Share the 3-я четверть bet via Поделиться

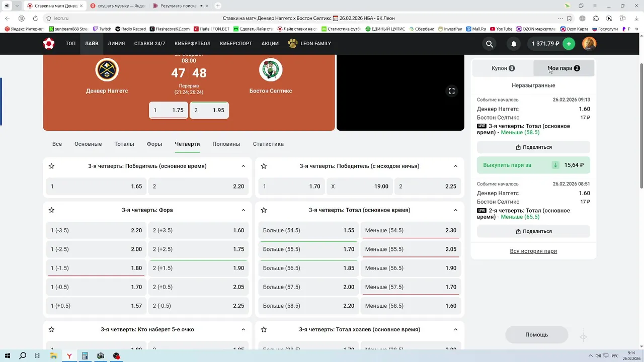point(533,147)
